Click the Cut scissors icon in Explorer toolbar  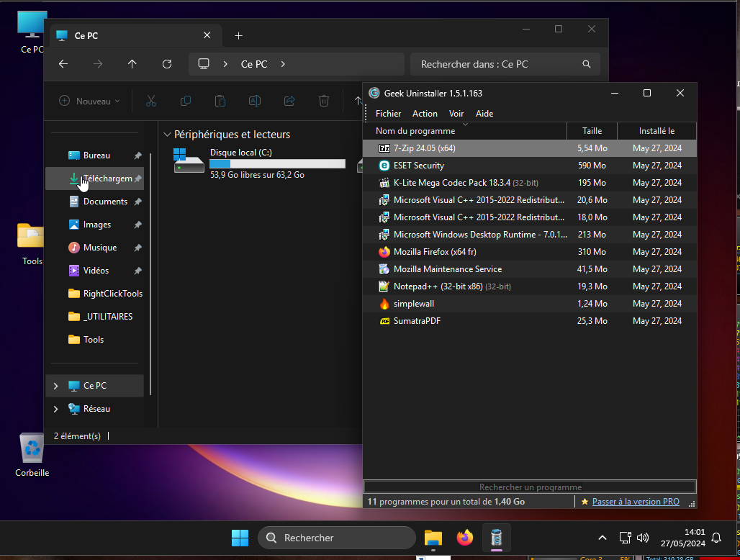pyautogui.click(x=151, y=101)
